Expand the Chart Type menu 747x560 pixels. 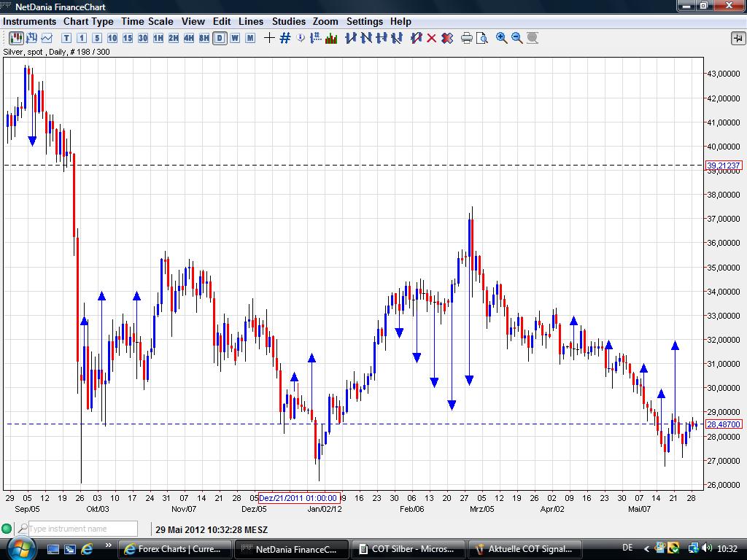click(88, 21)
